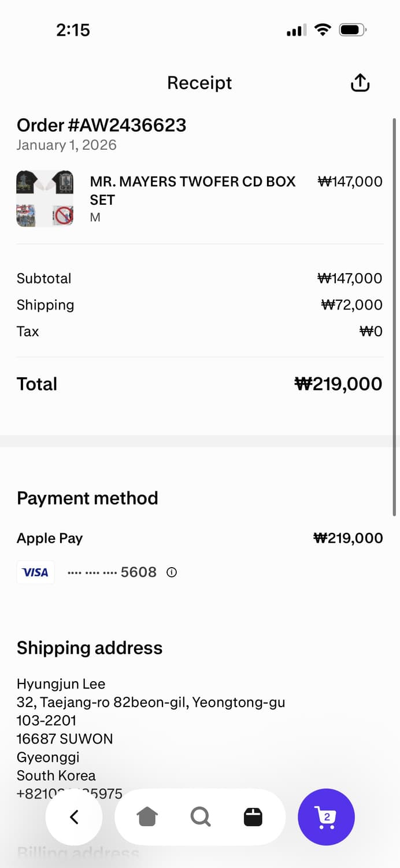The width and height of the screenshot is (400, 868).
Task: Tap the MR. MAYERS TWOFER CD BOX SET title
Action: pyautogui.click(x=192, y=190)
